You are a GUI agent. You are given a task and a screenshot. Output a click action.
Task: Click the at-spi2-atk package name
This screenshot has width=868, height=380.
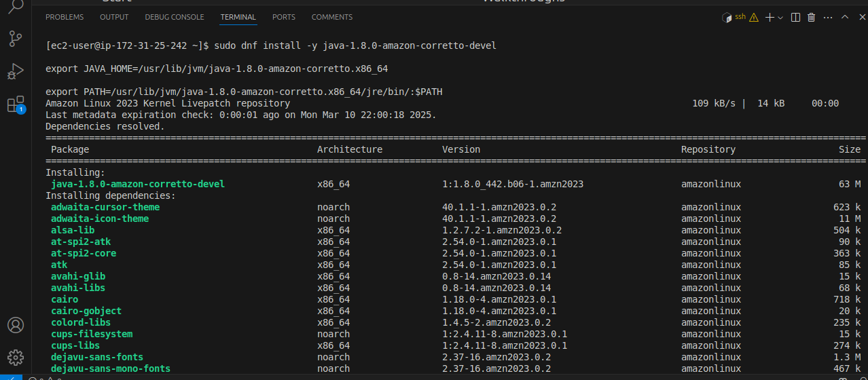(x=81, y=242)
